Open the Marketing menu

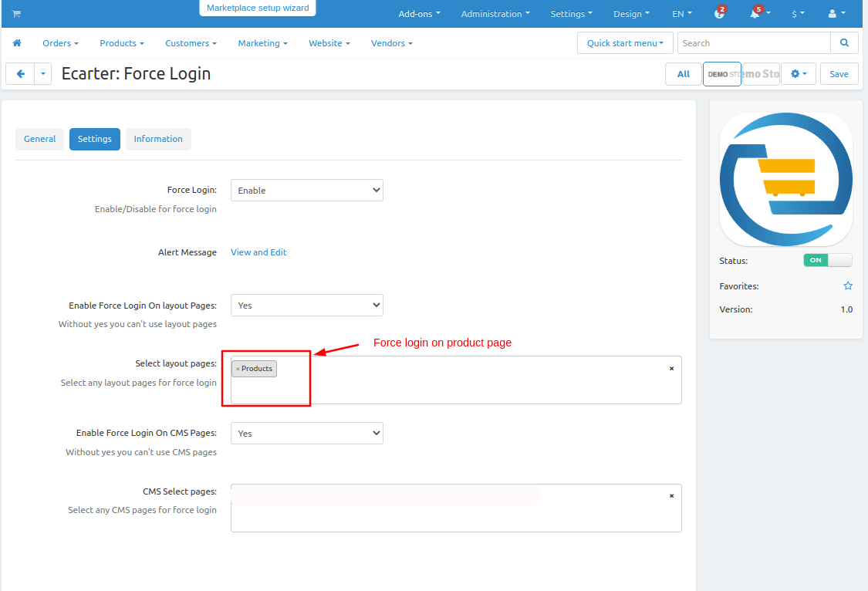[x=262, y=43]
